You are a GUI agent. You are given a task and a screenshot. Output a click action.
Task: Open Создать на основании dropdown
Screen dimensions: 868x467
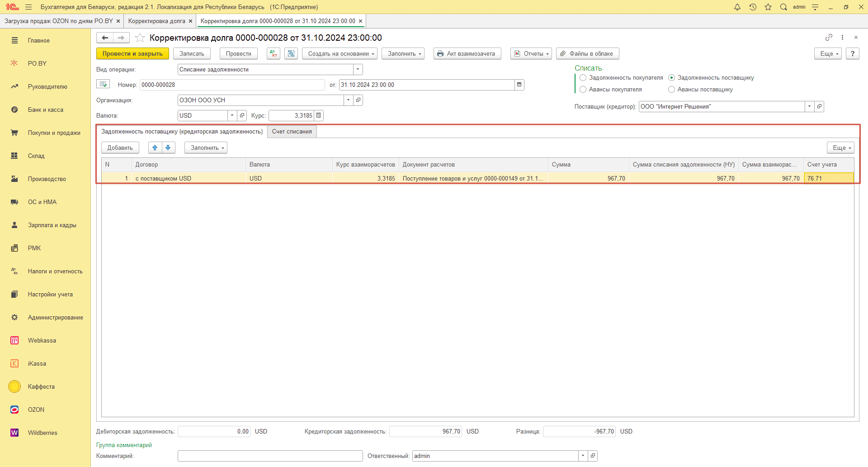tap(340, 53)
